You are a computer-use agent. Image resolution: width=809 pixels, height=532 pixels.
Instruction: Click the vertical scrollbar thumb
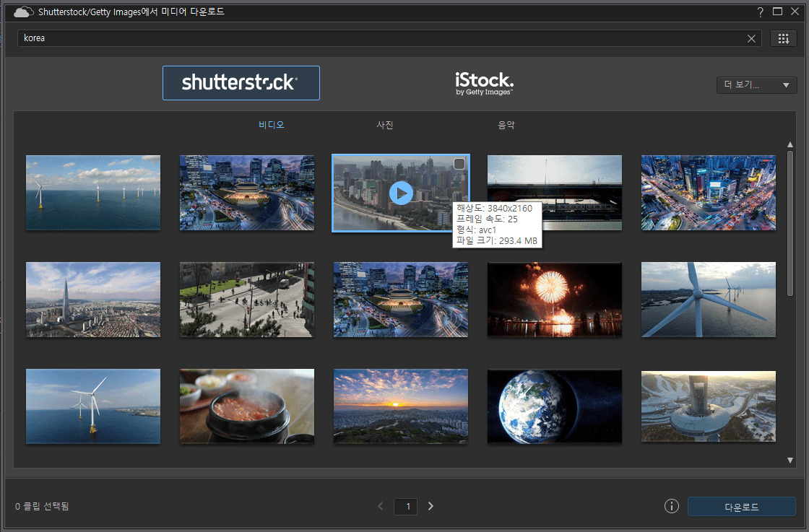[x=790, y=223]
